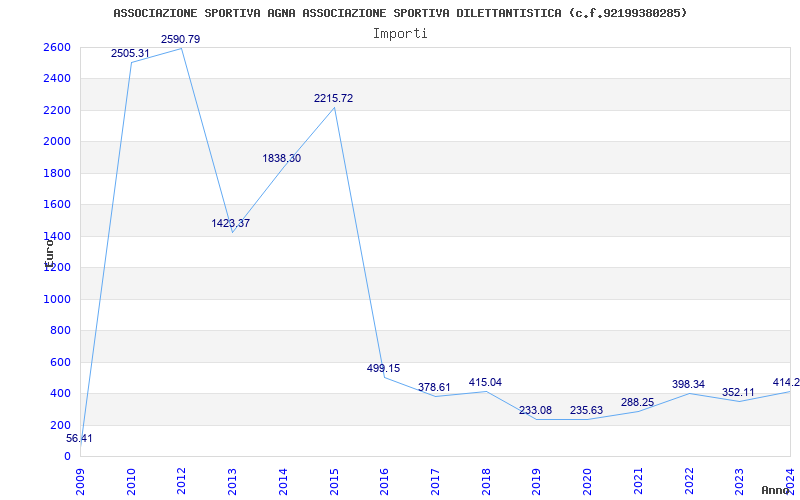Click x-axis year 2017

[x=435, y=481]
